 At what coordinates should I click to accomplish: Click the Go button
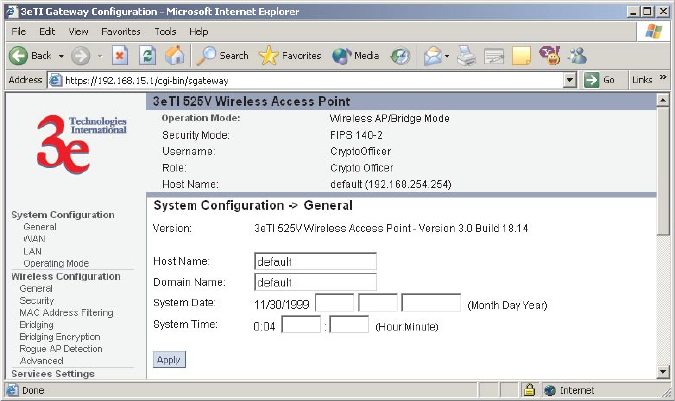click(599, 80)
